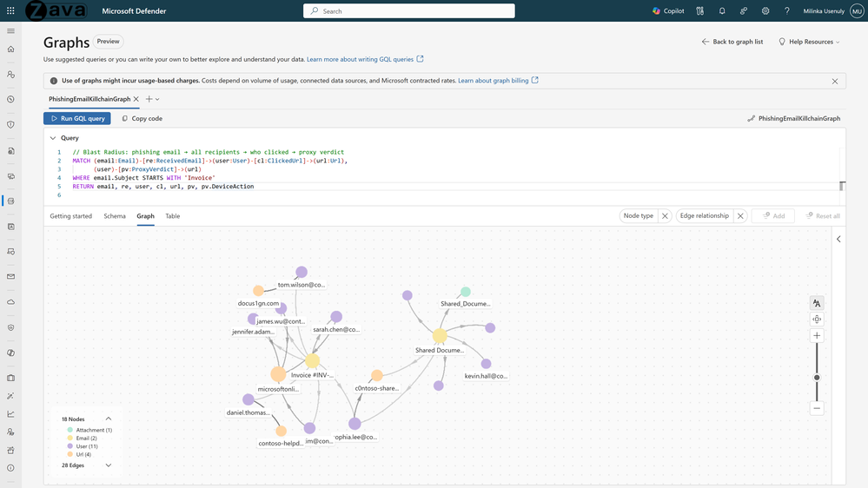Collapse the Query section chevron
Image resolution: width=868 pixels, height=488 pixels.
(x=53, y=138)
